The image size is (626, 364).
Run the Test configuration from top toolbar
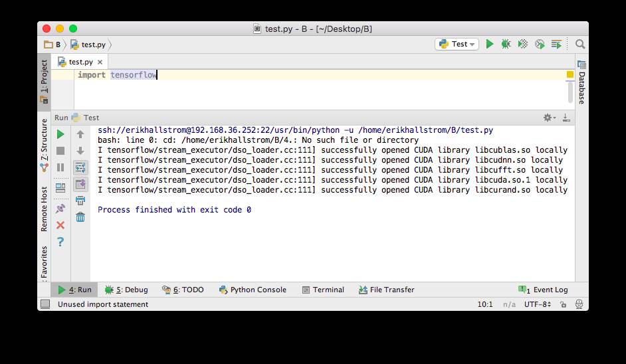(x=490, y=44)
